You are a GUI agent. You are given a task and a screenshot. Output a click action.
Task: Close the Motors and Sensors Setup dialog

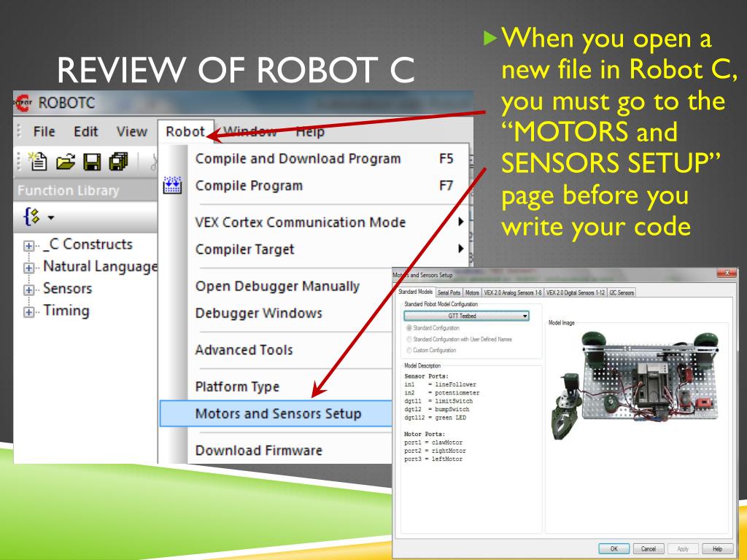[x=727, y=273]
